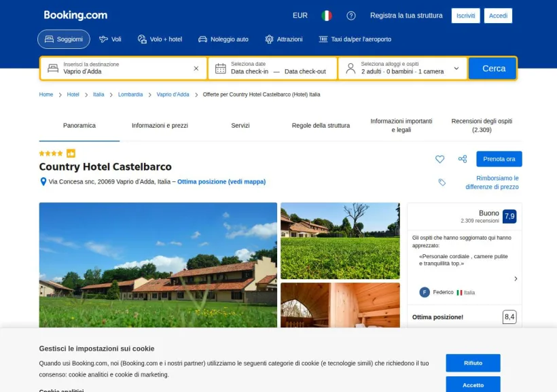Open Taxi da/per l'aeroporto
Image resolution: width=557 pixels, height=392 pixels.
point(355,39)
